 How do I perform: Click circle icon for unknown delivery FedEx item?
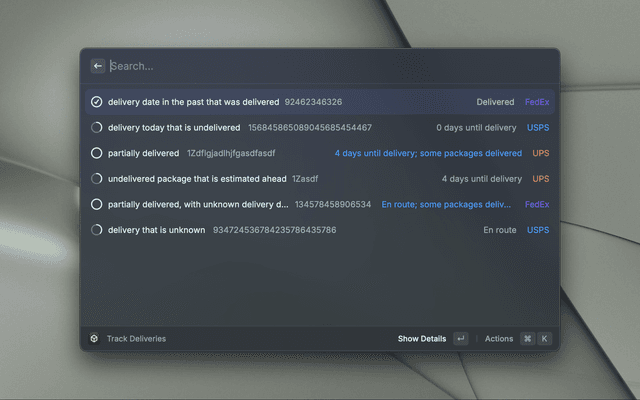pyautogui.click(x=97, y=204)
